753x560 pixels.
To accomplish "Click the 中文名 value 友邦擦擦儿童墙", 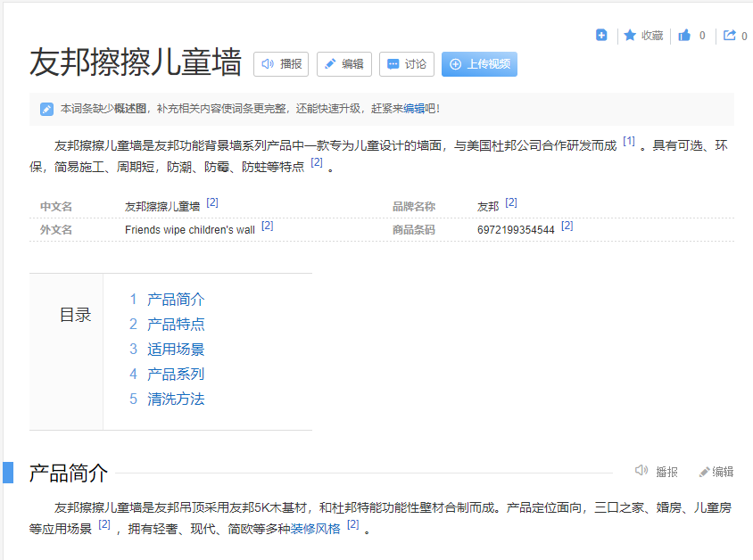I will (162, 207).
